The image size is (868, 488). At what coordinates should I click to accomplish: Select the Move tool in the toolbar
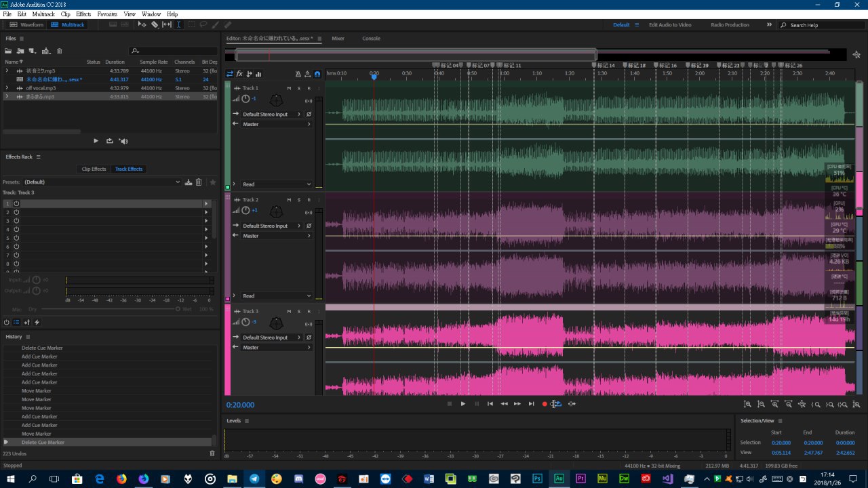(x=142, y=24)
